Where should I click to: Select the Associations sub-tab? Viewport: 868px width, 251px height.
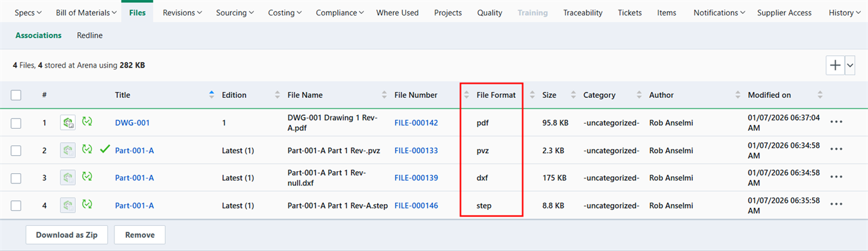pos(39,35)
